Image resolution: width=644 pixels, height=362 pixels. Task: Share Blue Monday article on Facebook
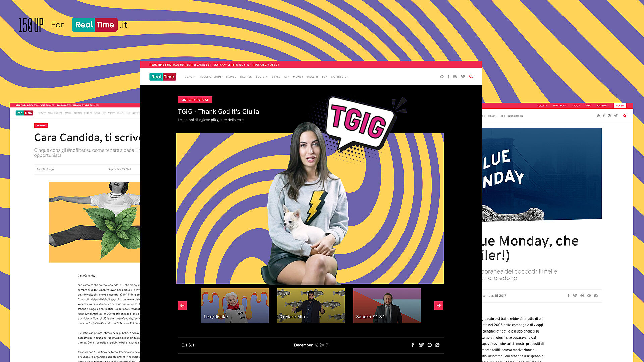tap(568, 296)
